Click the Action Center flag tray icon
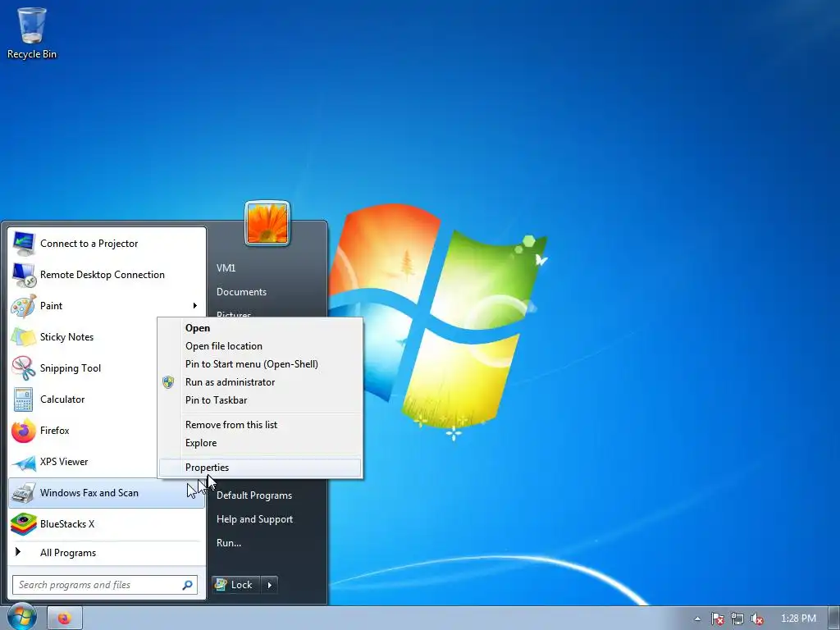This screenshot has width=840, height=630. coord(717,619)
